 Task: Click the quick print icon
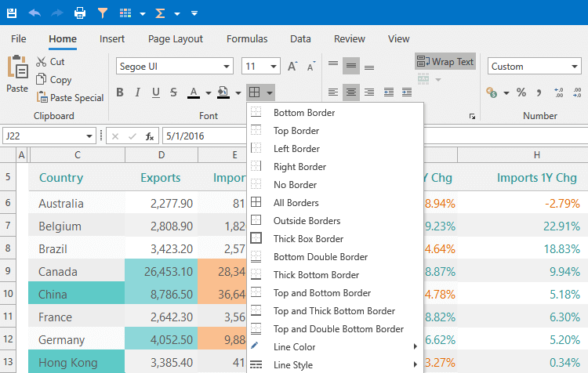tap(80, 13)
